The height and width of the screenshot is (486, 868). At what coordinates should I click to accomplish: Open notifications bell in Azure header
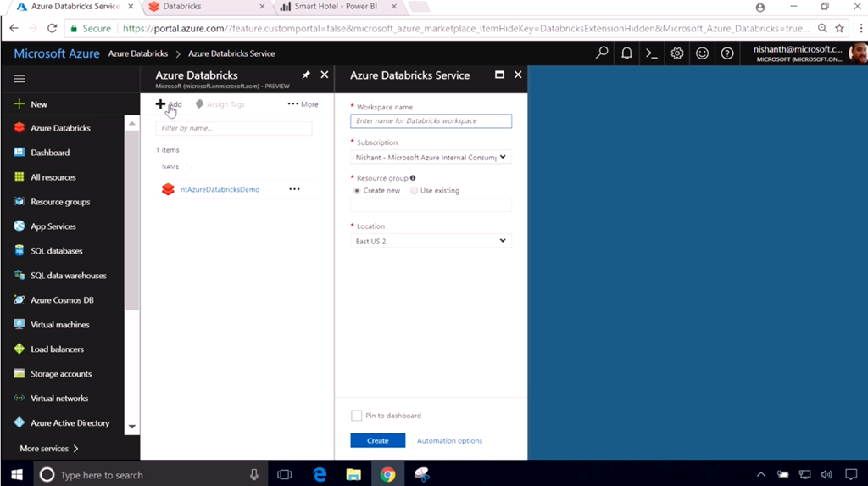(x=626, y=53)
